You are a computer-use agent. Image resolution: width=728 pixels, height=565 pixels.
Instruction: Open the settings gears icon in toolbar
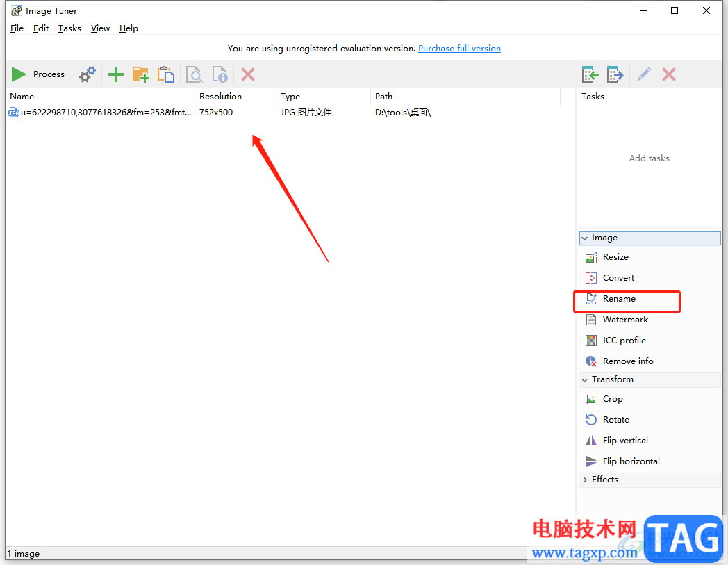88,74
